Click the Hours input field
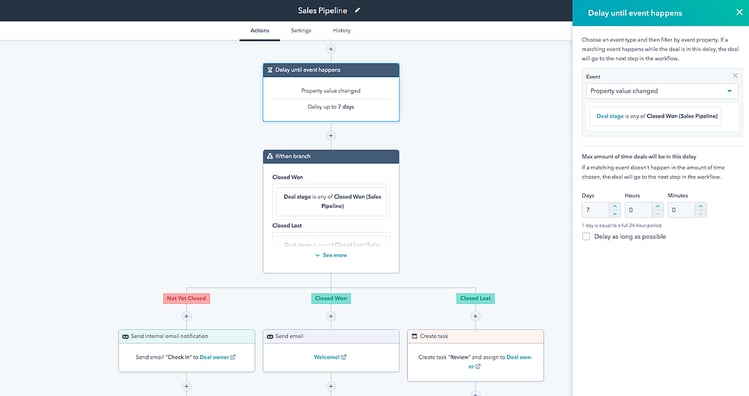Screen dimensions: 749x396 coord(638,210)
